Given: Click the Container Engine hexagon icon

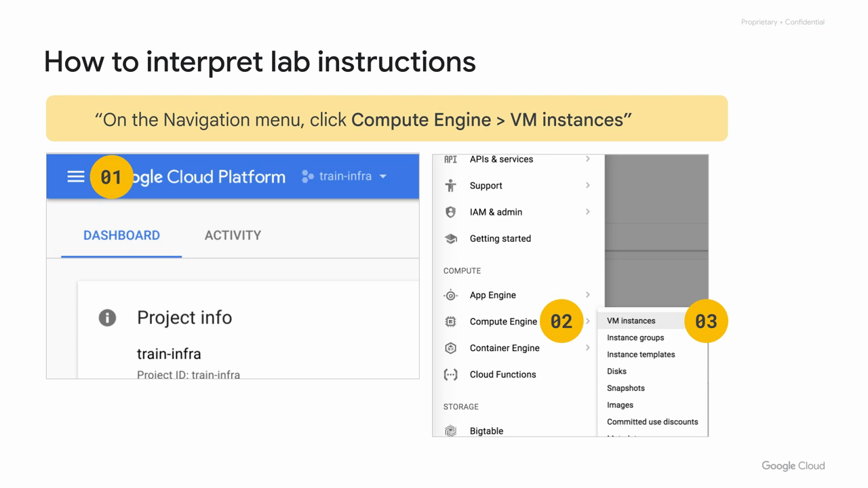Looking at the screenshot, I should [x=450, y=348].
